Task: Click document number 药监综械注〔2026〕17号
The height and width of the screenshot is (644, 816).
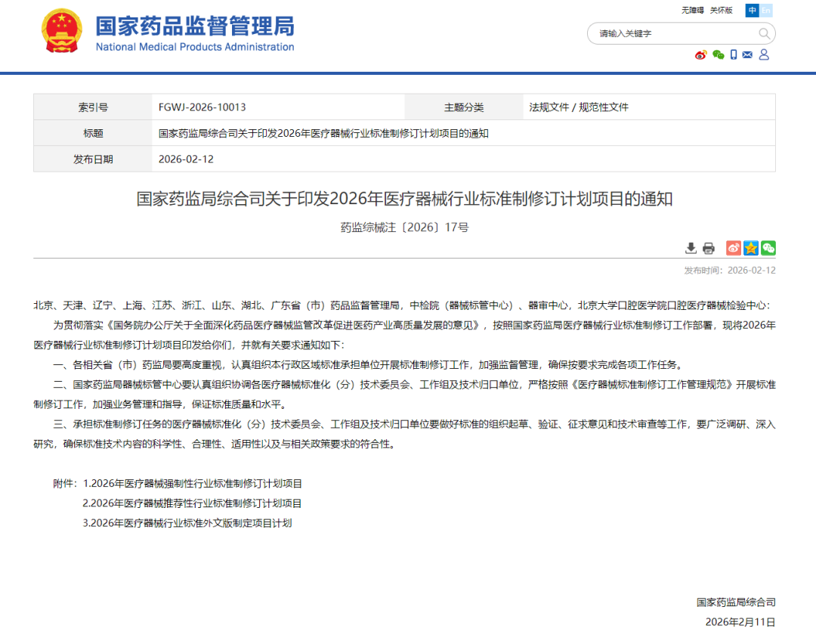Action: point(404,228)
